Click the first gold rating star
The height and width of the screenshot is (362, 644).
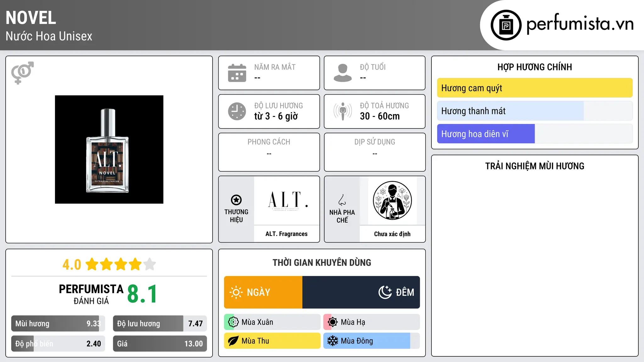coord(92,264)
